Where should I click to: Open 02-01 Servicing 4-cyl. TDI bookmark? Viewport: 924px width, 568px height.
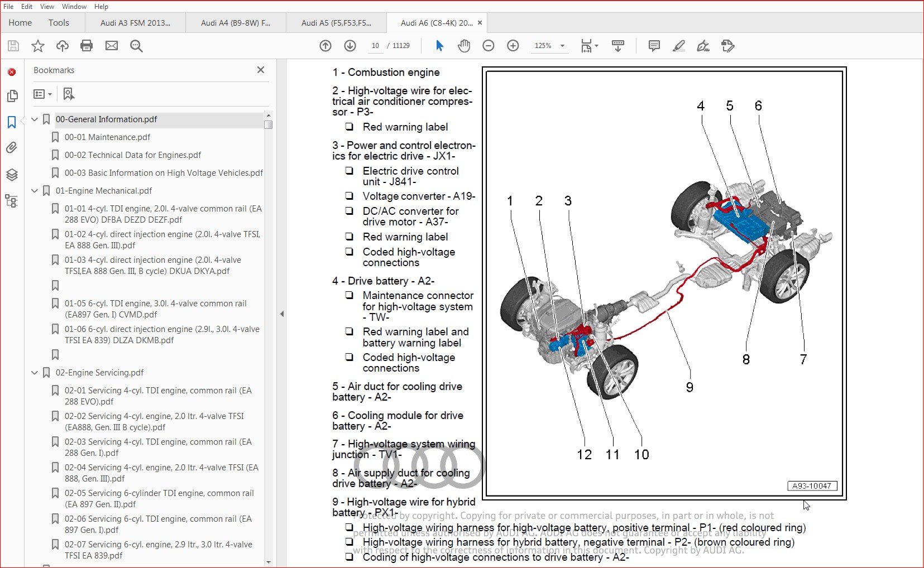click(158, 396)
